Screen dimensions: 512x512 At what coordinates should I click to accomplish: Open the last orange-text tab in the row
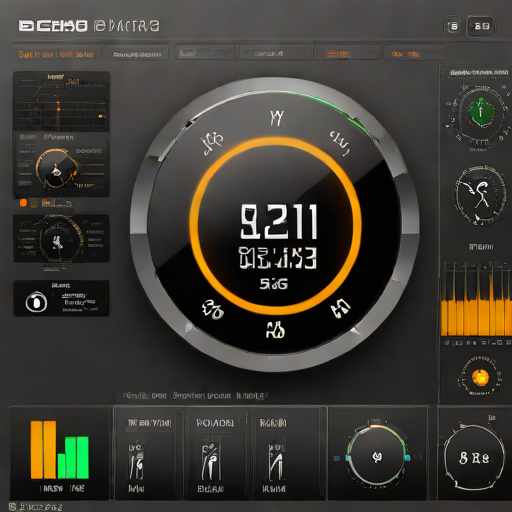tap(413, 53)
